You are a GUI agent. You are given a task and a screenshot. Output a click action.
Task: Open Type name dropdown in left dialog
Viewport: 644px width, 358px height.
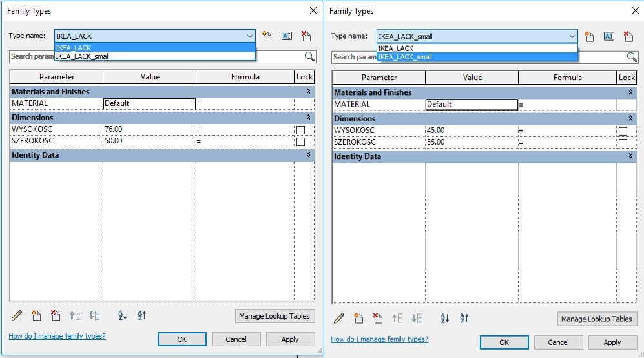tap(249, 36)
